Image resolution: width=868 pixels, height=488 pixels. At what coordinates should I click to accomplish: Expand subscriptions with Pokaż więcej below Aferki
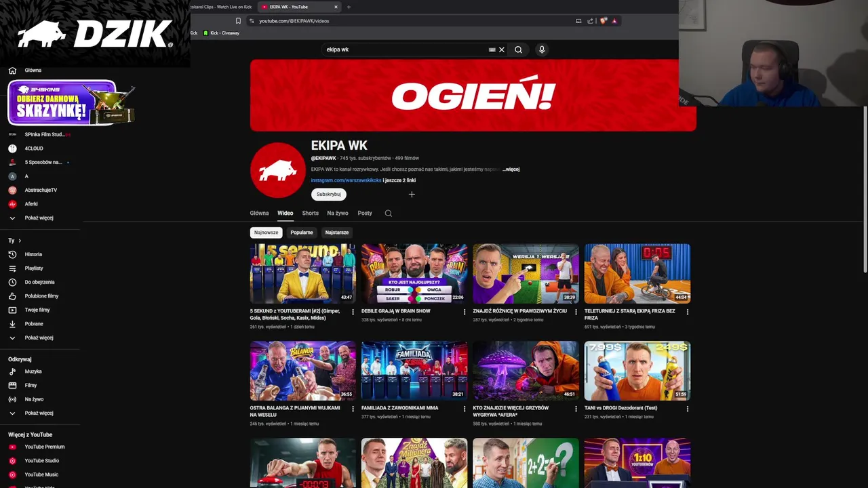point(39,218)
